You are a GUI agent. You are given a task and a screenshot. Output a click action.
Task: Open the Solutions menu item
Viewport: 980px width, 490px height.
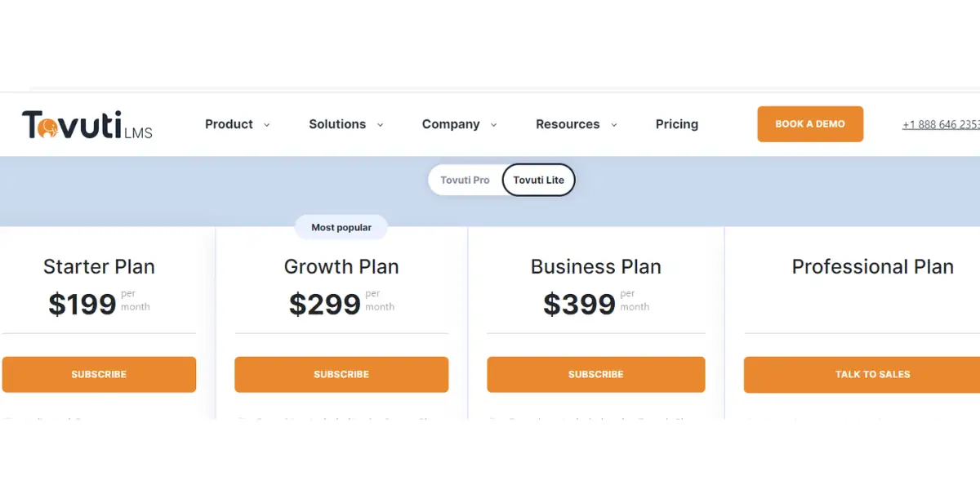coord(337,124)
